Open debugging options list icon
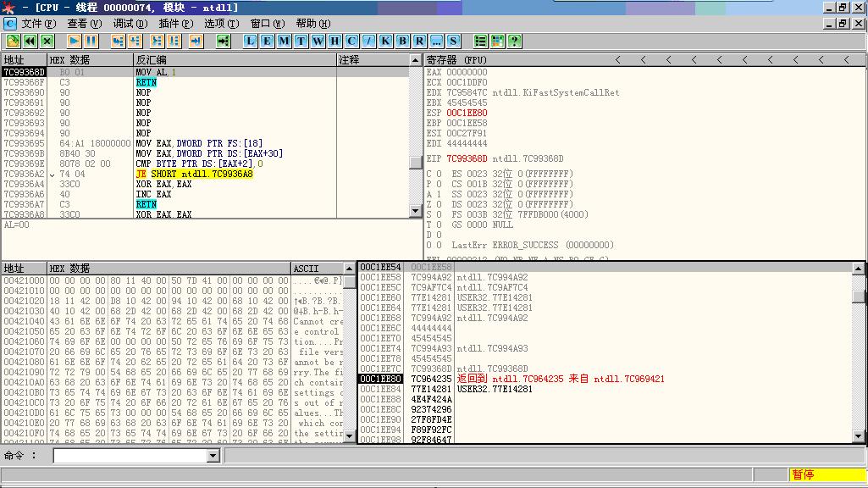The height and width of the screenshot is (488, 868). click(480, 41)
